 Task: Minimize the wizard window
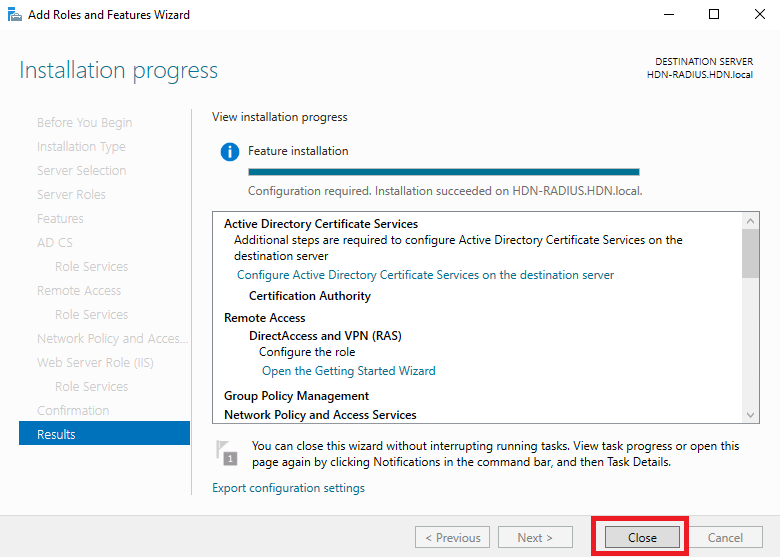click(669, 14)
